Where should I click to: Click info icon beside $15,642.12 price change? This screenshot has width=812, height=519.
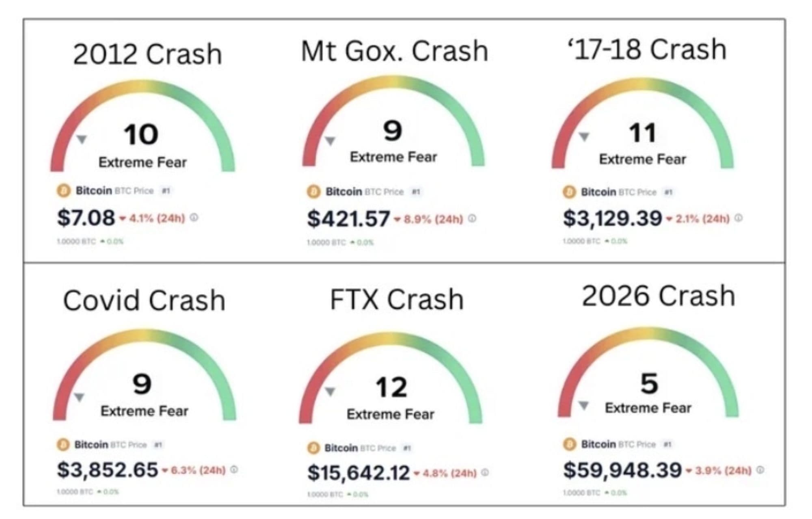click(x=485, y=473)
